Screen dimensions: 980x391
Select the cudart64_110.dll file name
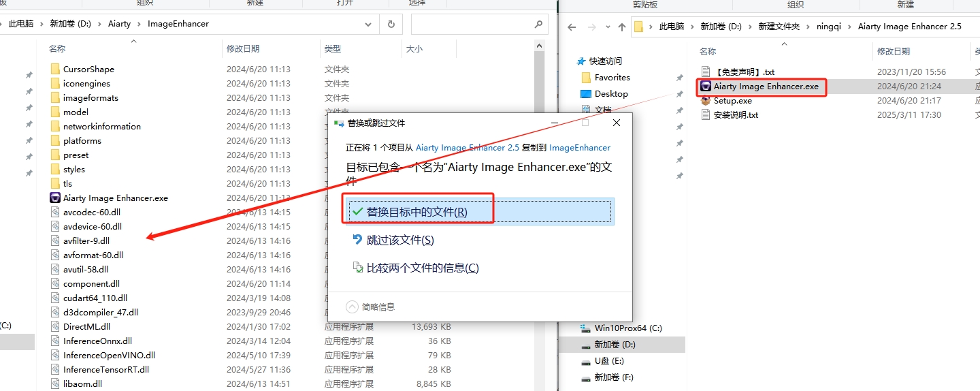[95, 298]
